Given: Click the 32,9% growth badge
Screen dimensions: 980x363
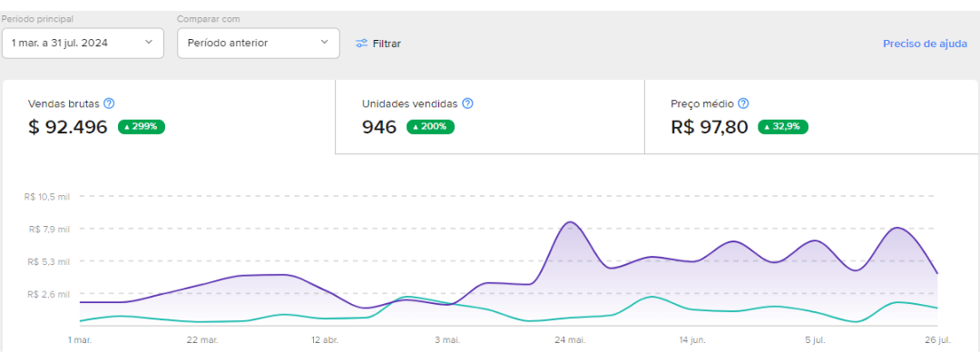Looking at the screenshot, I should 783,127.
